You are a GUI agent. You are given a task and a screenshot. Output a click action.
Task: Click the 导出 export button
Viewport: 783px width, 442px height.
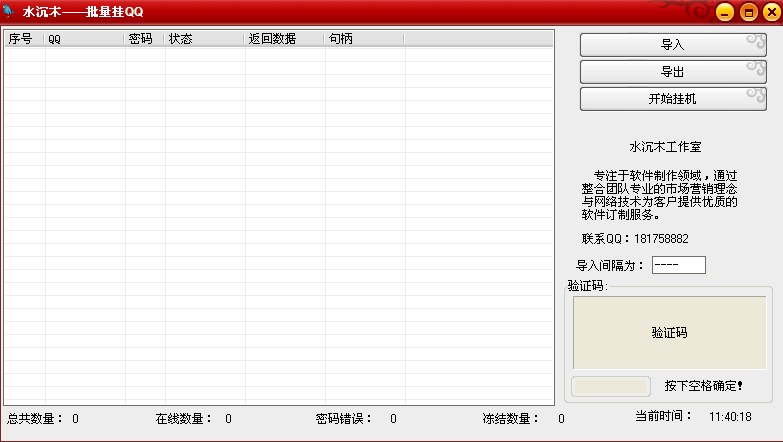pyautogui.click(x=673, y=72)
